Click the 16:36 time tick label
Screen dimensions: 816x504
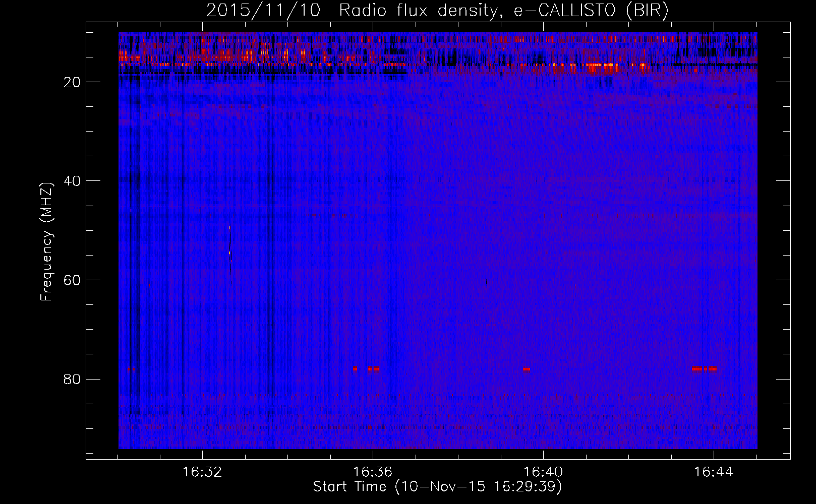(373, 472)
